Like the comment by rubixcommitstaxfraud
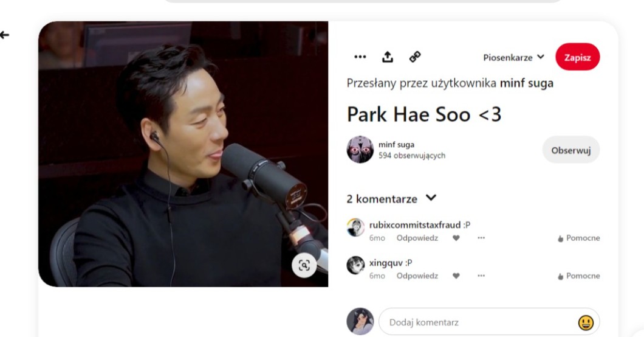Viewport: 644px width, 337px height. [x=456, y=238]
